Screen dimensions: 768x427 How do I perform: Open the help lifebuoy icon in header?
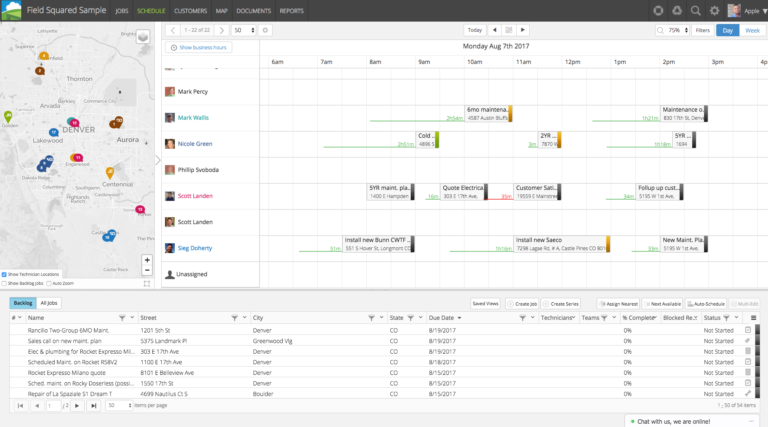[x=658, y=10]
